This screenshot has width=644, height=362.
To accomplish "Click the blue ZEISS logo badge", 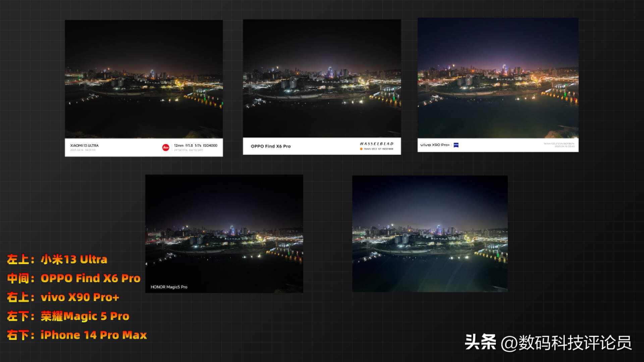I will [x=456, y=145].
